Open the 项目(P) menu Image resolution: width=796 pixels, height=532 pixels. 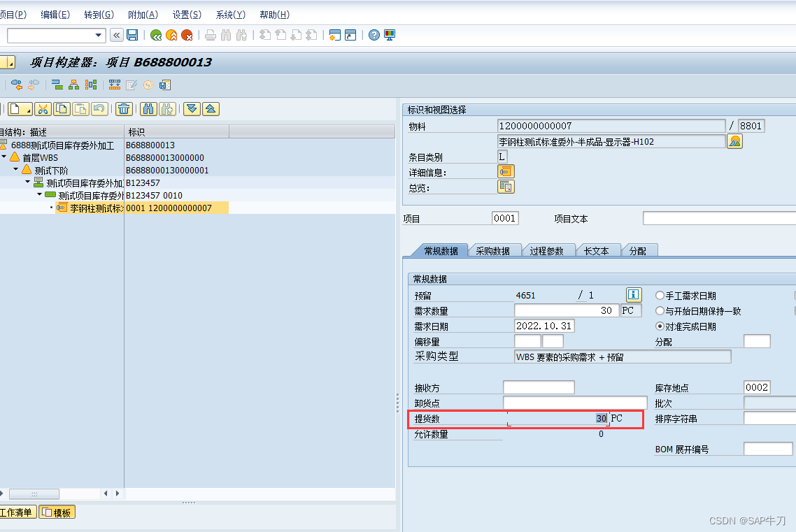(13, 15)
